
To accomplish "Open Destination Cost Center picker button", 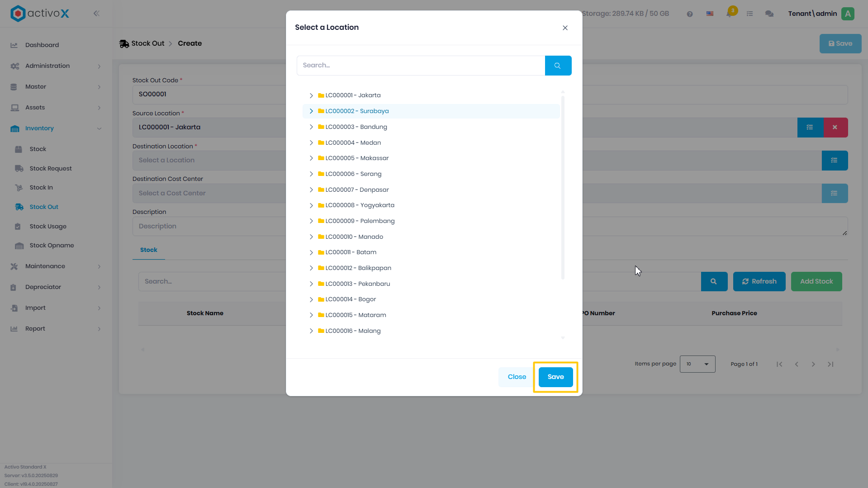I will [835, 194].
